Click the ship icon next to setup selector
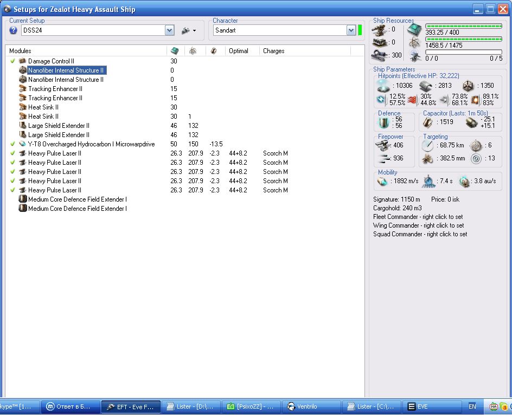Screen dimensions: 512x420 pyautogui.click(x=185, y=31)
